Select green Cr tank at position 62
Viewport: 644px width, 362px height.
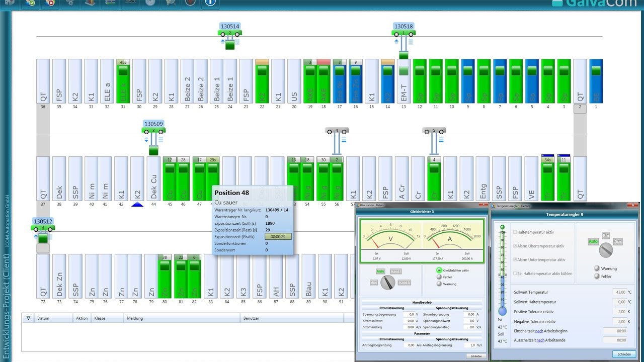pyautogui.click(x=434, y=179)
